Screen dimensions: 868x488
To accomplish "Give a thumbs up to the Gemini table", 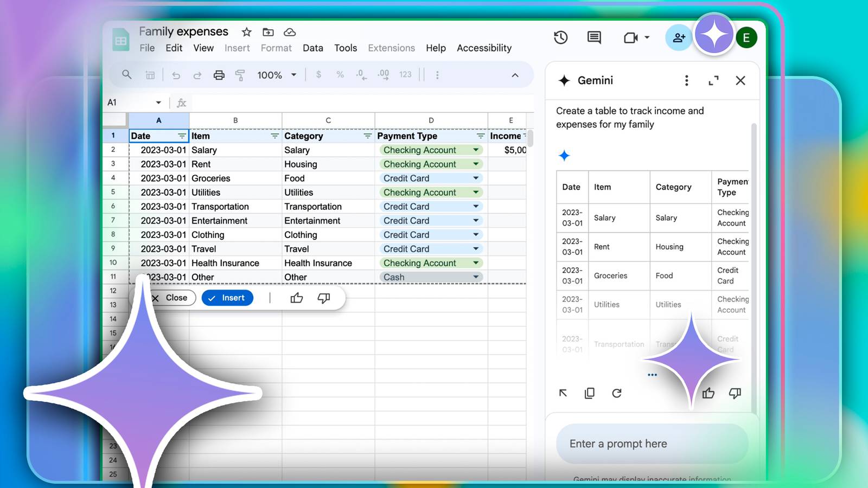I will coord(709,393).
